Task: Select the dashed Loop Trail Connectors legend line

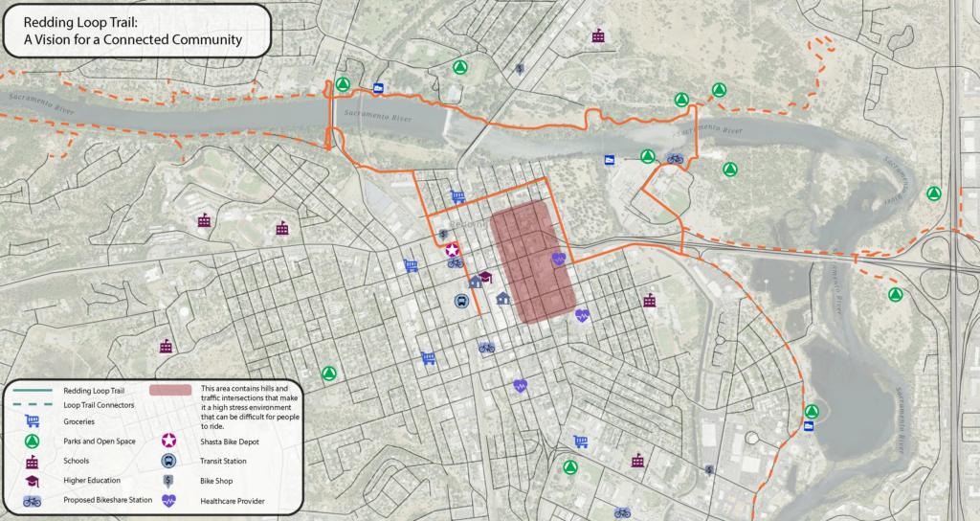Action: click(32, 405)
